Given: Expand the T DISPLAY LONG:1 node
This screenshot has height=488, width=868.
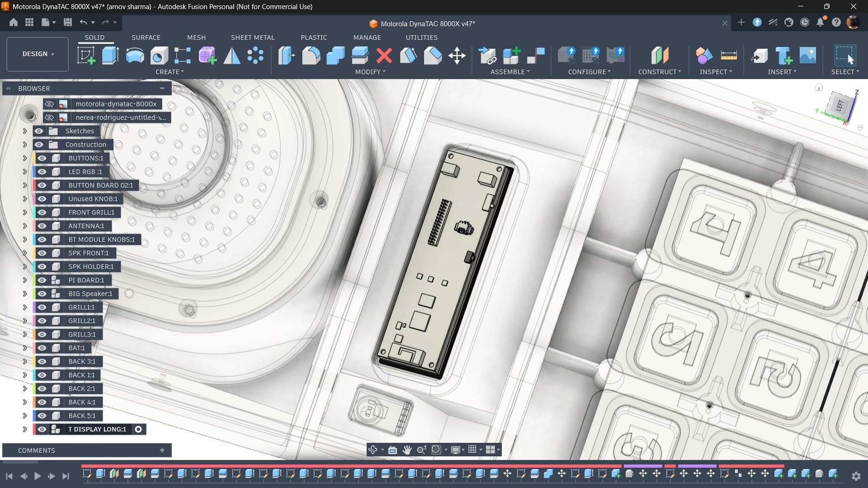Looking at the screenshot, I should click(x=25, y=429).
